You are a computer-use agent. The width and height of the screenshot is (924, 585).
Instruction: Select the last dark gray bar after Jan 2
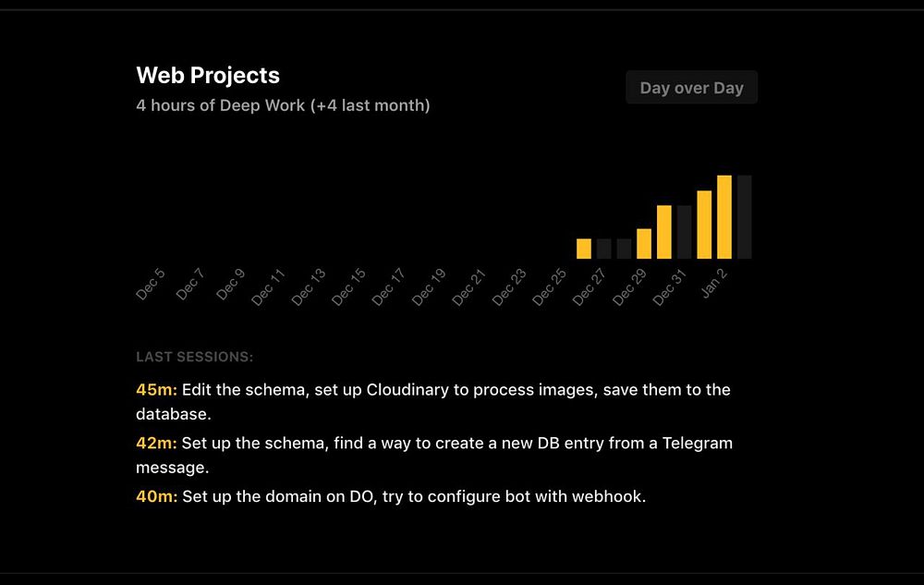[744, 217]
